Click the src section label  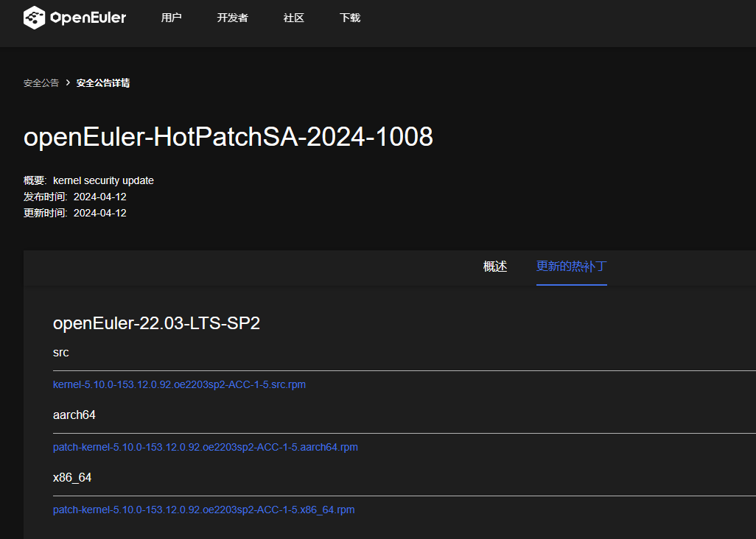(x=61, y=353)
